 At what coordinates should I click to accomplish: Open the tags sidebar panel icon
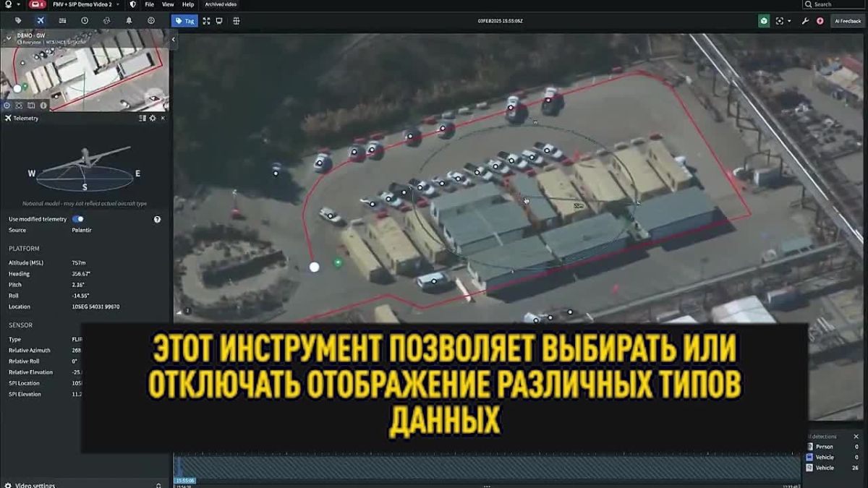18,21
